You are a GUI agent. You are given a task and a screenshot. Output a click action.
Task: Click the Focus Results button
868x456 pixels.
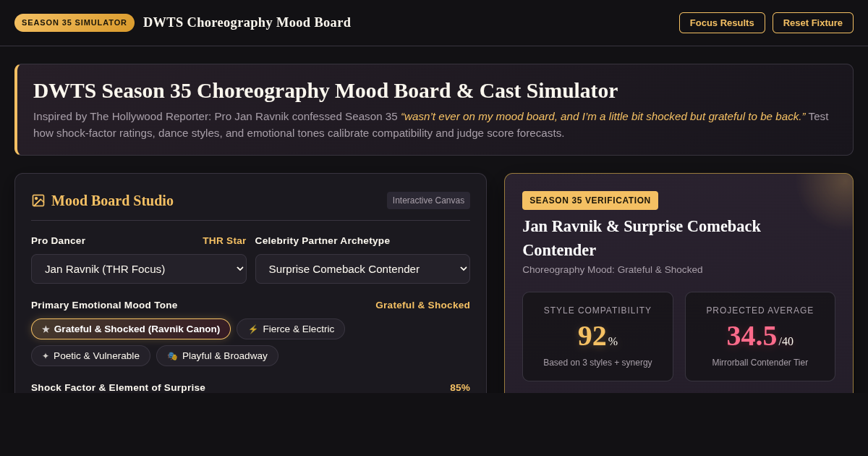(x=722, y=22)
